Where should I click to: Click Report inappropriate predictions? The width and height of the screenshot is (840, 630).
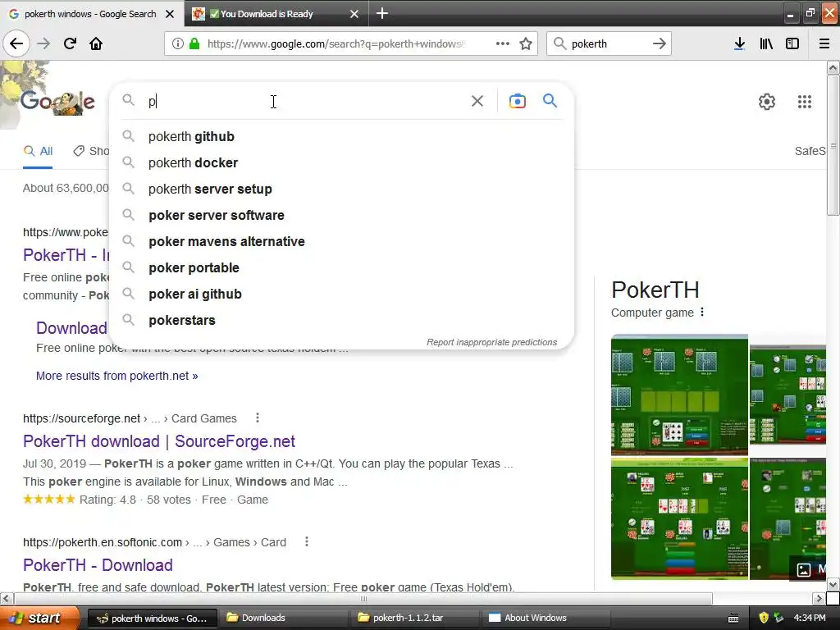(x=492, y=342)
